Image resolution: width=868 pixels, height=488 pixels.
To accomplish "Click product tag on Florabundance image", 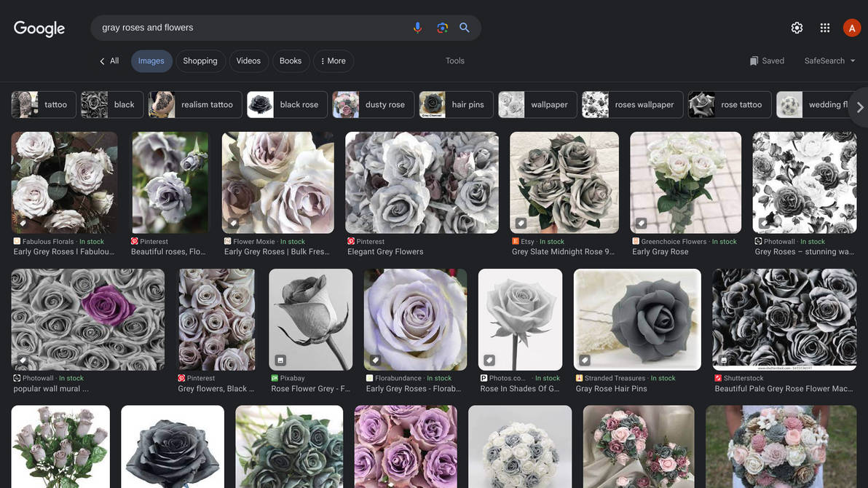I will 375,360.
